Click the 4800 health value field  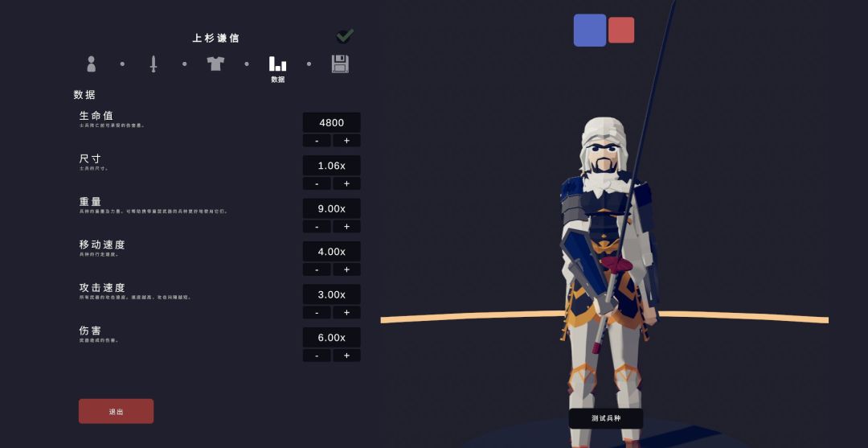[x=332, y=122]
